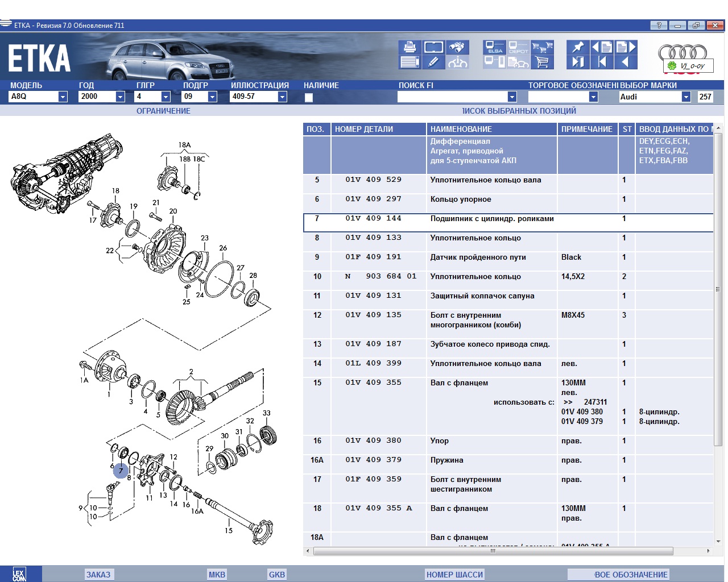Jump to first with bar-arrow icon
The image size is (728, 582).
tap(602, 62)
